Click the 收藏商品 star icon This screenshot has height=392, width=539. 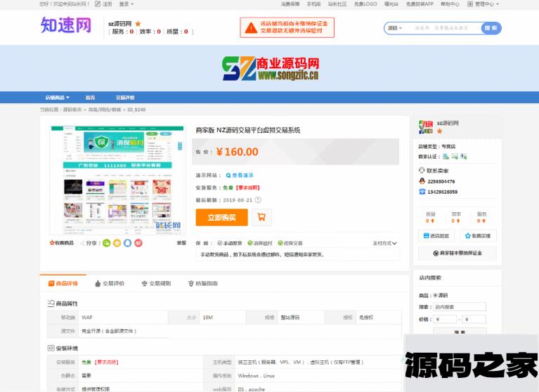pyautogui.click(x=52, y=243)
